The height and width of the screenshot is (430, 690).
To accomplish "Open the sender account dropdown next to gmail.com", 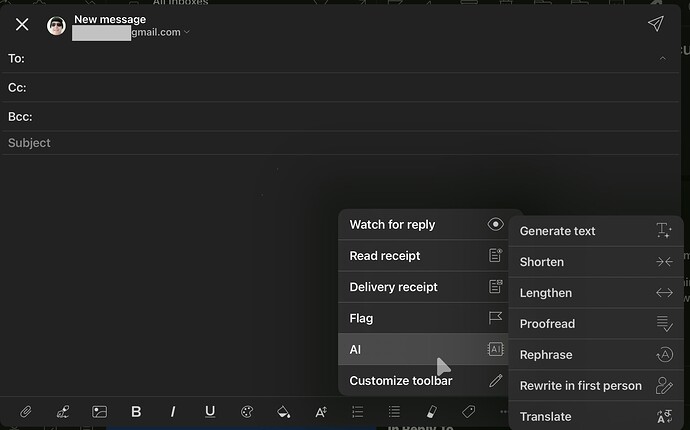I will [187, 32].
